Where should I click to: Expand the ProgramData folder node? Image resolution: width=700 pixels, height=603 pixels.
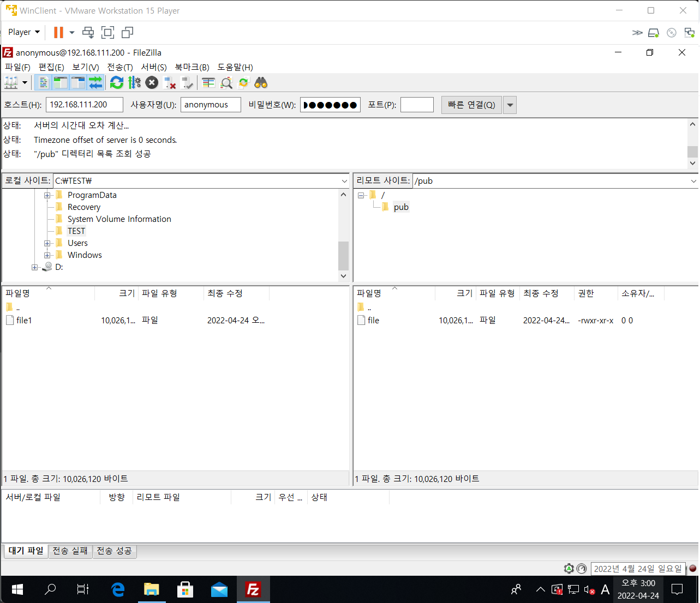47,195
